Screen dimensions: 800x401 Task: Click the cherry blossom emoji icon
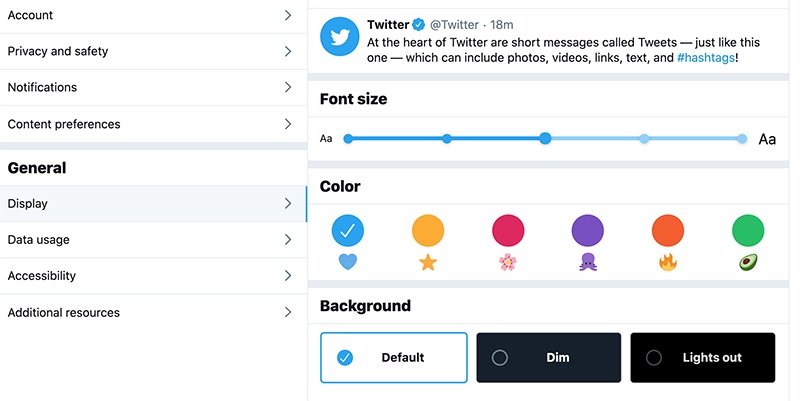tap(508, 262)
